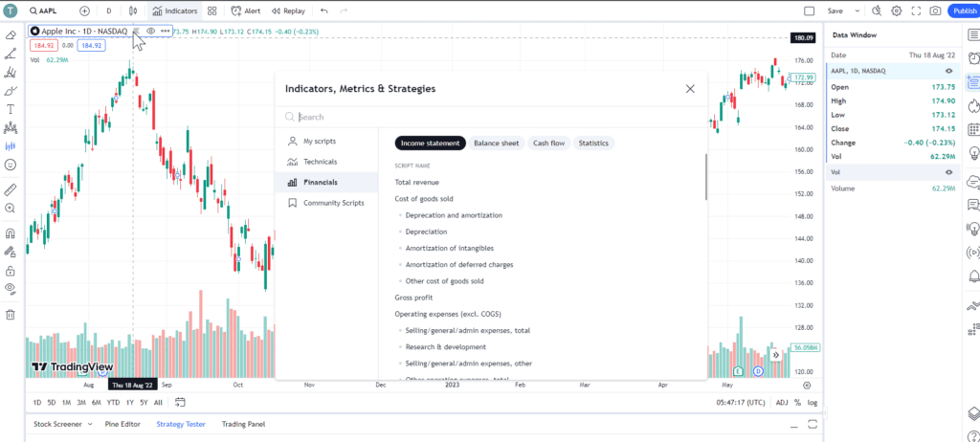
Task: Select the eraser tool in left toolbar
Action: (x=10, y=35)
